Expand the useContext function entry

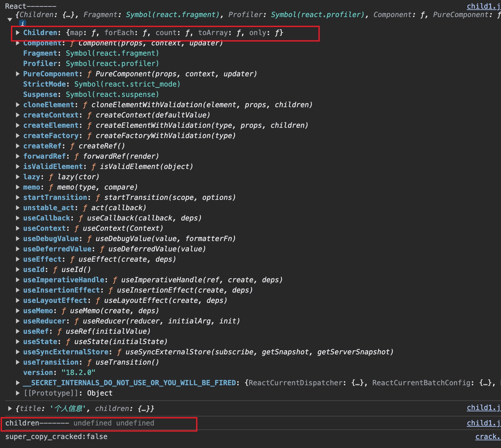tap(18, 228)
